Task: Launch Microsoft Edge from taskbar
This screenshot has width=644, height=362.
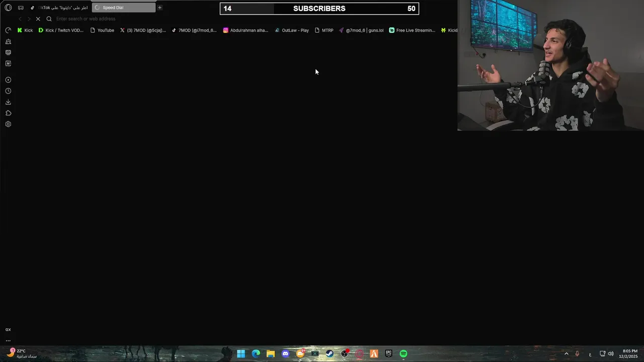Action: click(x=256, y=353)
